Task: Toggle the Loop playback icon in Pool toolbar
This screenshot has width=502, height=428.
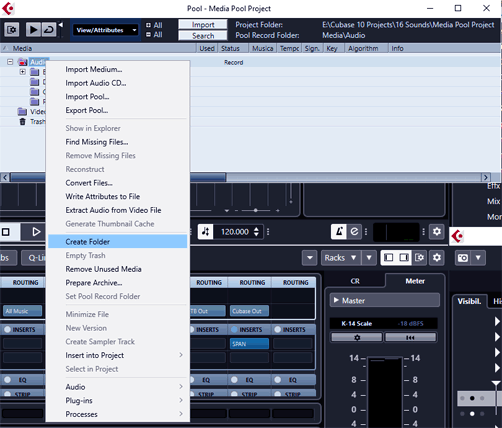Action: click(x=49, y=30)
